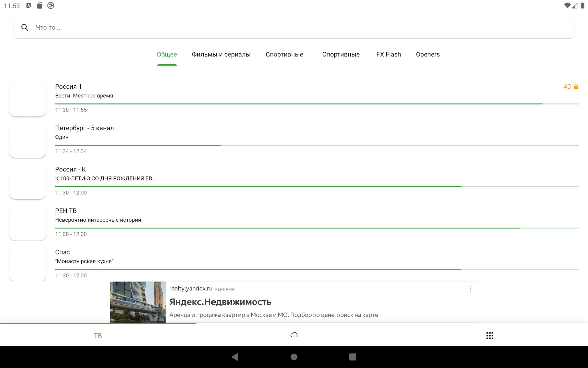The image size is (588, 368).
Task: Tap РЕН ТВ logo thumbnail
Action: (x=28, y=222)
